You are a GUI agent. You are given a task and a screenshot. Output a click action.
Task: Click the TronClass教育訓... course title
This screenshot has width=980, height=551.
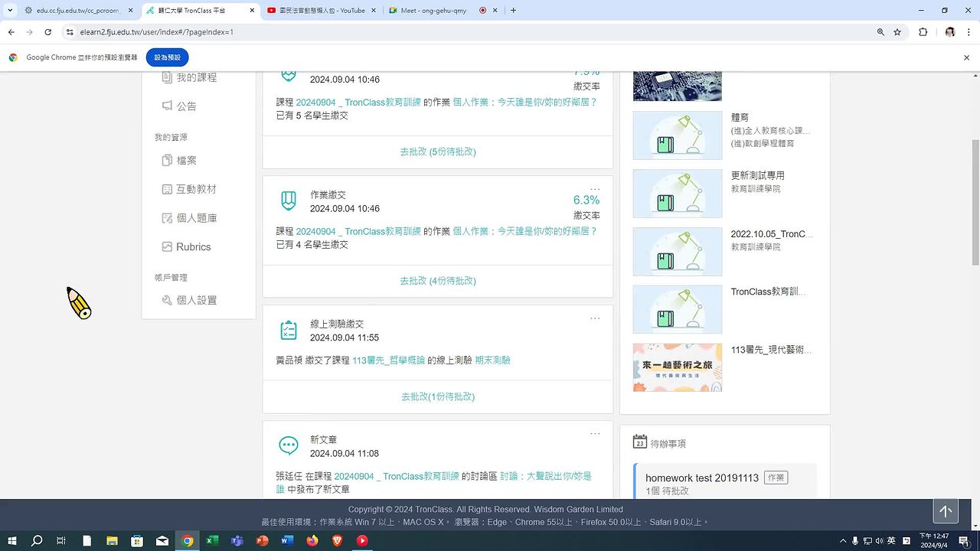click(x=768, y=292)
